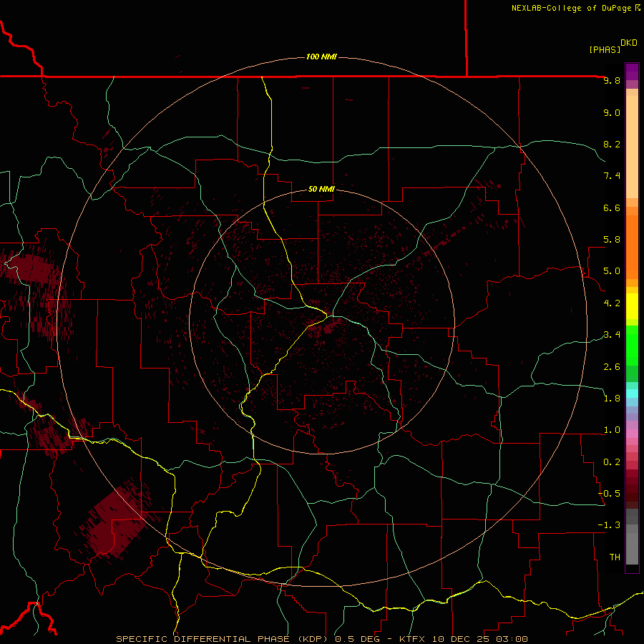Image resolution: width=644 pixels, height=644 pixels.
Task: Click the 2.6 value on the scale
Action: tap(612, 367)
